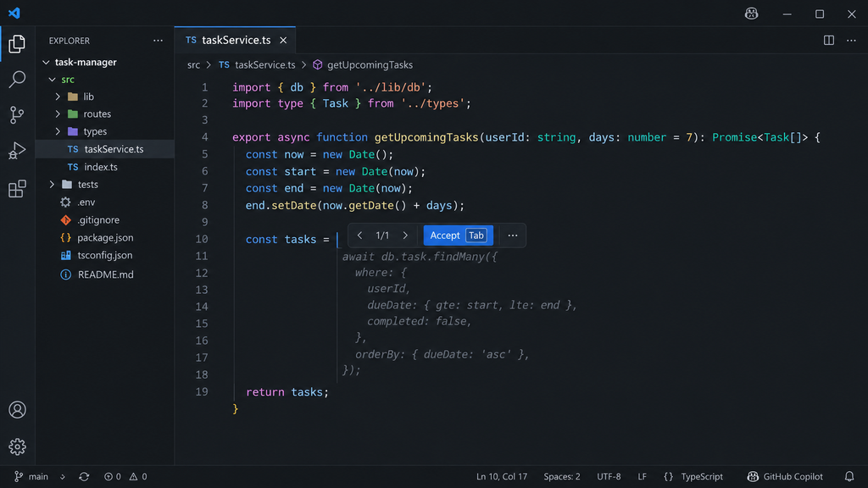Click 'return tasks;' code line

pos(287,391)
